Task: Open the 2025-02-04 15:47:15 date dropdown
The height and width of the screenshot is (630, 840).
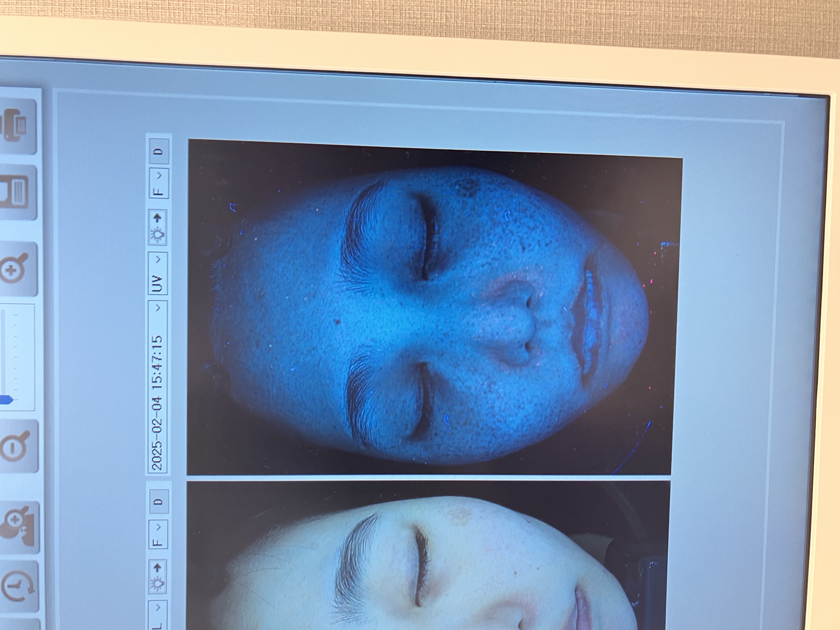Action: click(157, 387)
